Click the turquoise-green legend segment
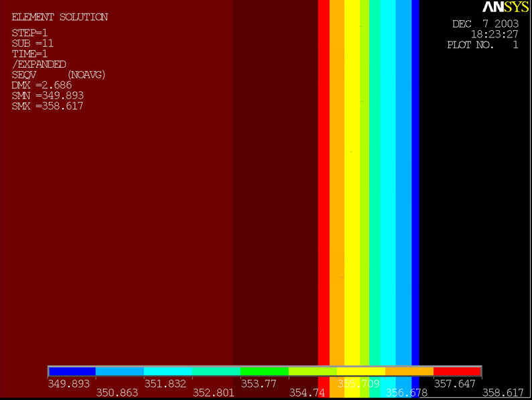 (216, 371)
